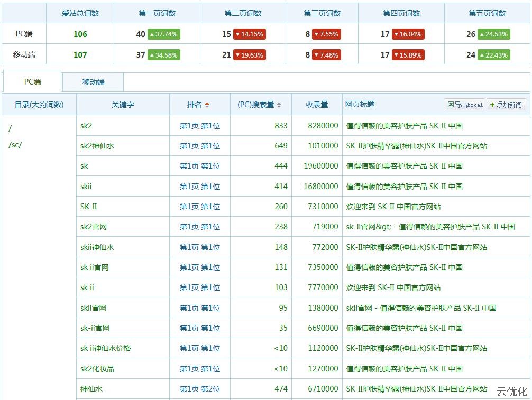
Task: Click the 神仙水 keyword link
Action: (x=91, y=389)
